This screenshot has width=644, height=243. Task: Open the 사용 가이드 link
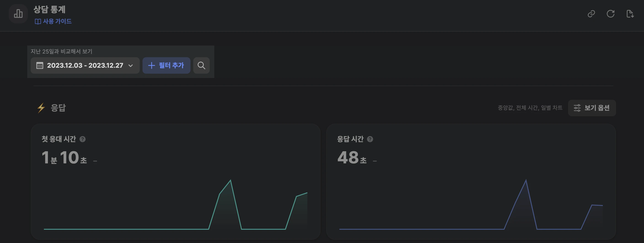tap(53, 21)
